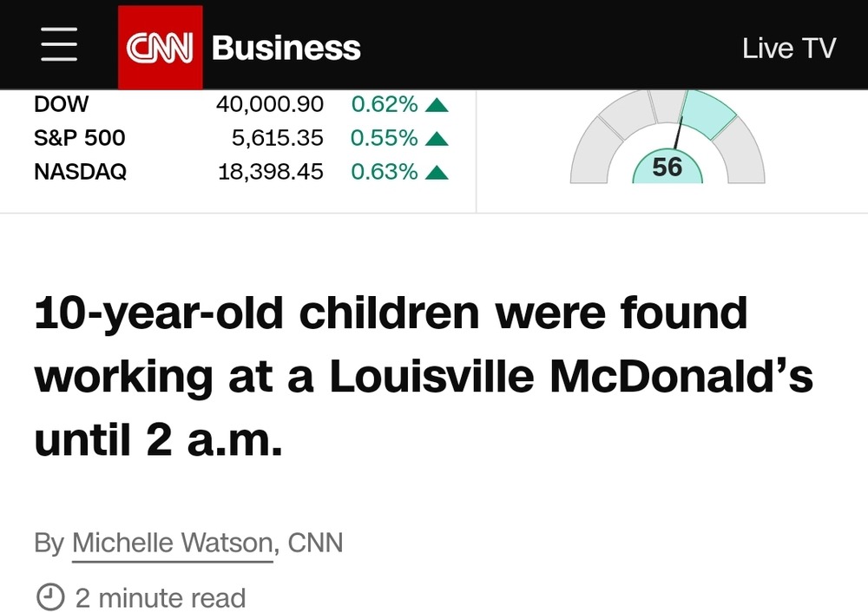Image resolution: width=868 pixels, height=613 pixels.
Task: Select the DOW index label
Action: coord(61,104)
